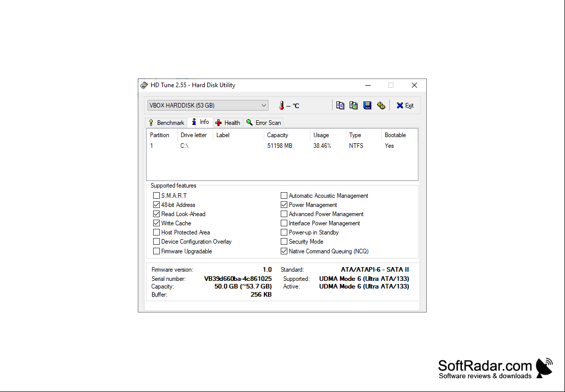Click the thermometer temperature icon
Viewport: 565px width, 392px height.
coord(281,106)
